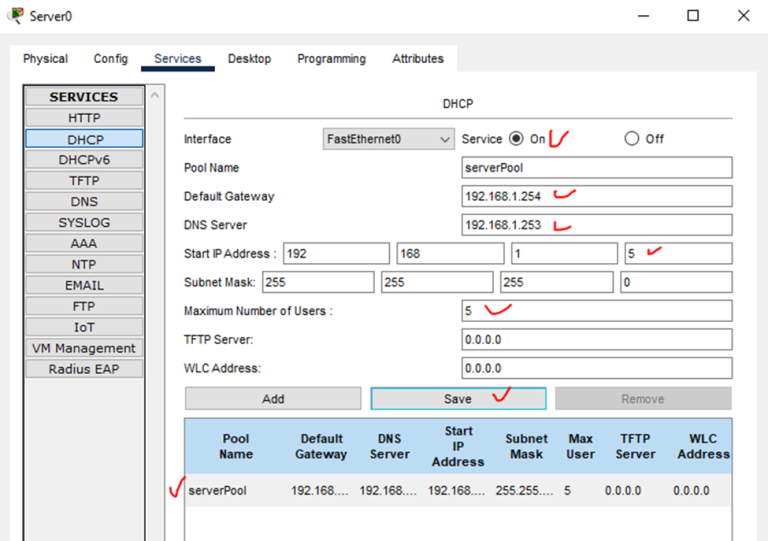Screen dimensions: 768x541
Task: Click Subnet Mask second octet field
Action: [437, 282]
